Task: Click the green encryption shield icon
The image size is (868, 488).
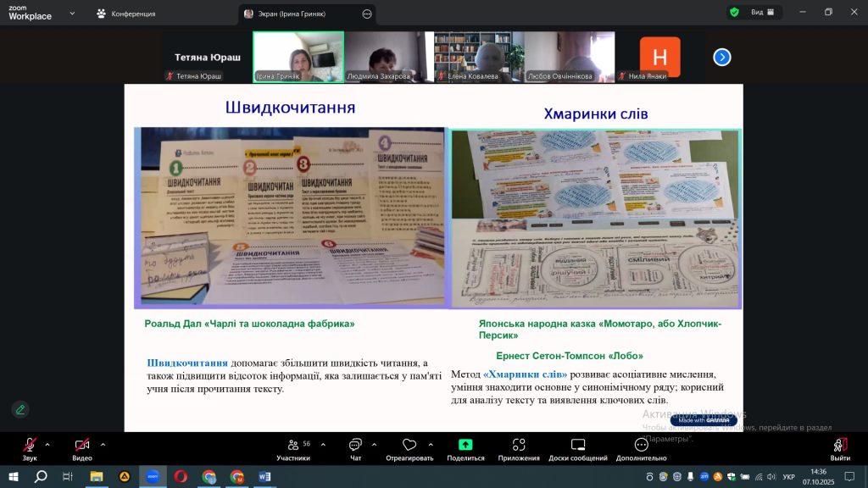Action: (x=733, y=13)
